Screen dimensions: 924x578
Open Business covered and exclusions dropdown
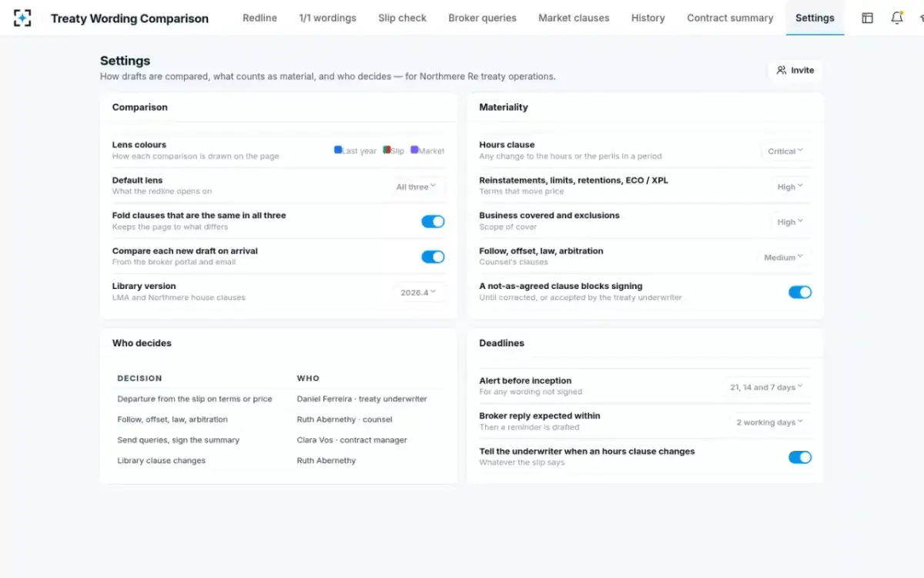click(791, 222)
